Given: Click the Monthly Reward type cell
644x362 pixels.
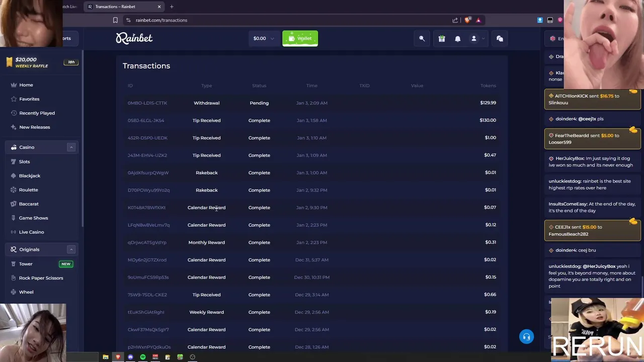Looking at the screenshot, I should (x=207, y=242).
